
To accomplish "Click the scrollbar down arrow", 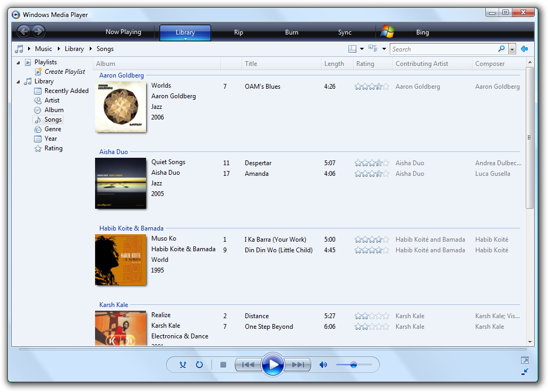I will [530, 342].
